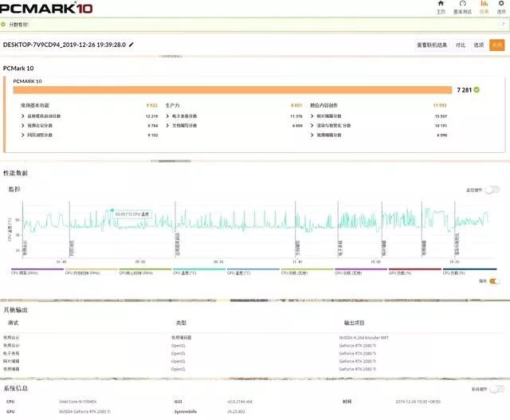Screen dimensions: 510x420
Task: Toggle CPU power (瓦特) legend series
Action: point(307,271)
